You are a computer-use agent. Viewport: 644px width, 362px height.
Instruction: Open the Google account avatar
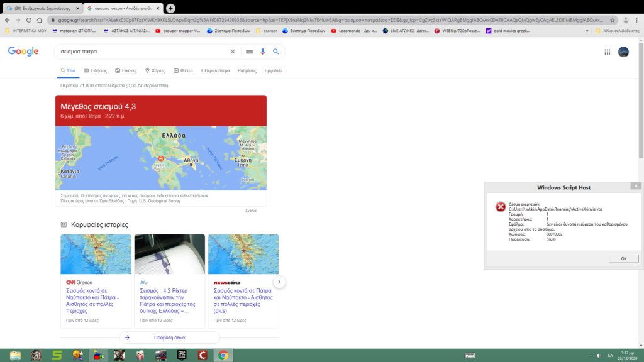pos(623,52)
